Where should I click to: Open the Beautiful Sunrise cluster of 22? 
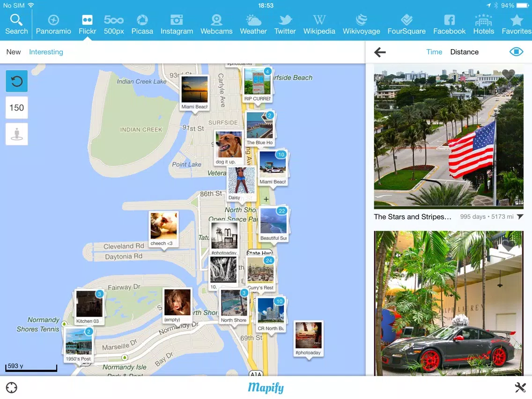[x=273, y=224]
